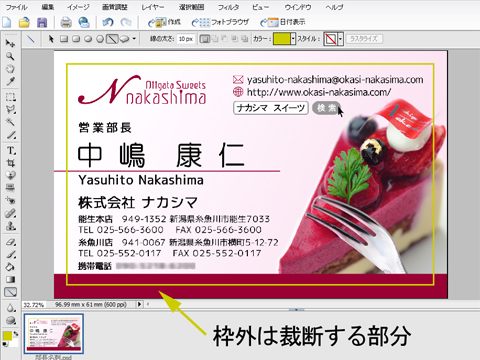The image size is (480, 360).
Task: Choose the Line shape option in options bar
Action: (x=112, y=39)
